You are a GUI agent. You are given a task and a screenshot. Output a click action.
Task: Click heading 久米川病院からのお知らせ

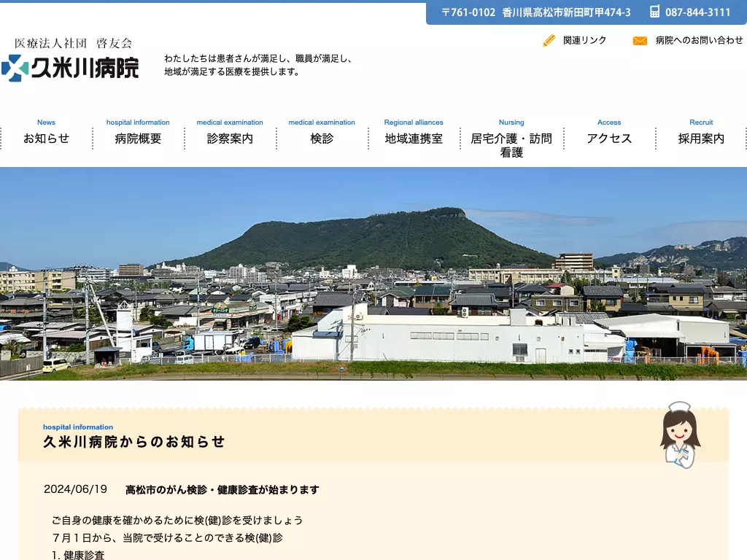(x=134, y=442)
